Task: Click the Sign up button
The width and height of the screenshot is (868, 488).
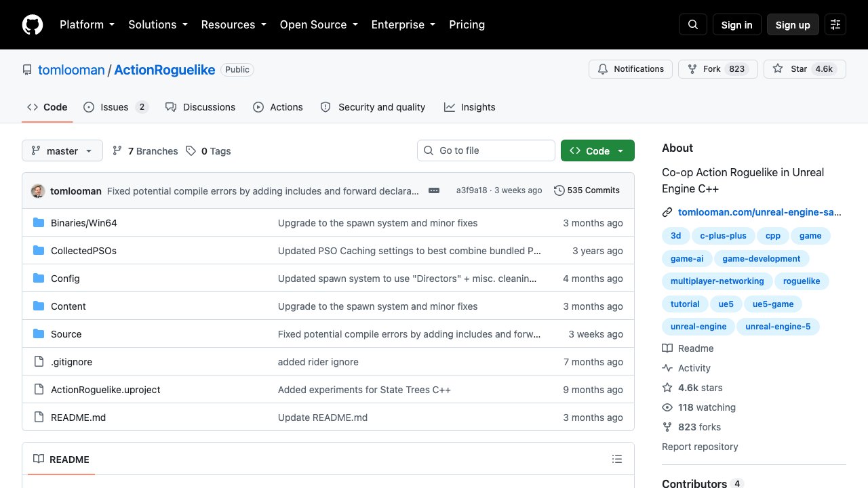Action: click(x=793, y=24)
